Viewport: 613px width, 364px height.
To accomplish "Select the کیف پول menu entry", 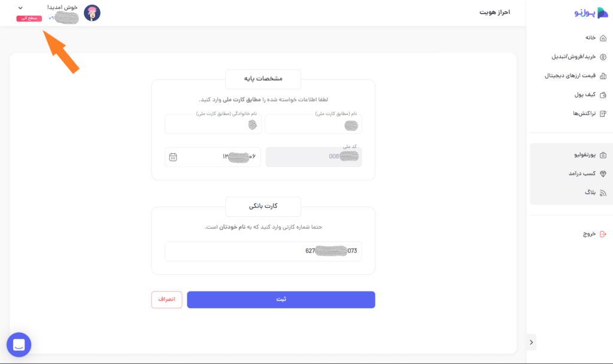I will pos(590,95).
